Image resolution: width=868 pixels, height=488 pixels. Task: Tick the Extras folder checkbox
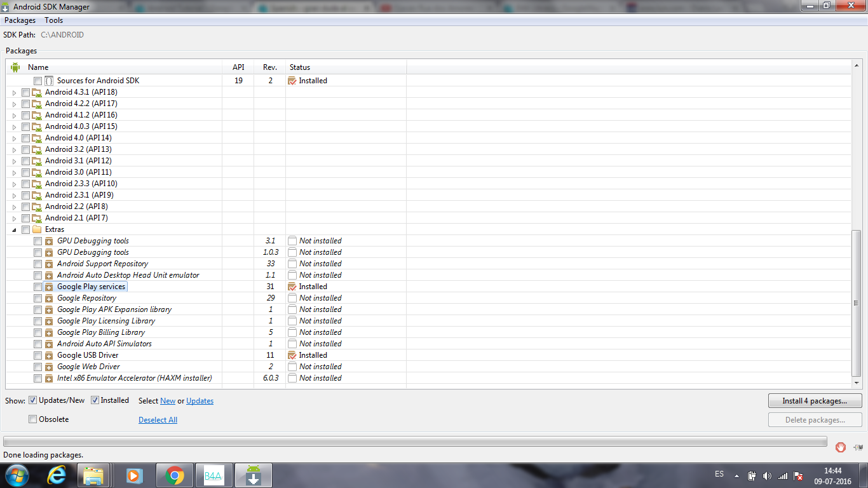point(25,229)
